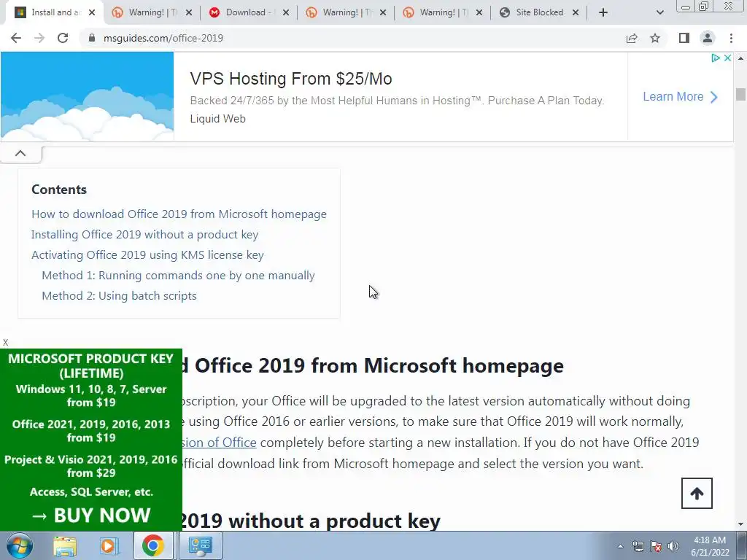747x560 pixels.
Task: Click Learn More in the VPS ad
Action: [680, 97]
